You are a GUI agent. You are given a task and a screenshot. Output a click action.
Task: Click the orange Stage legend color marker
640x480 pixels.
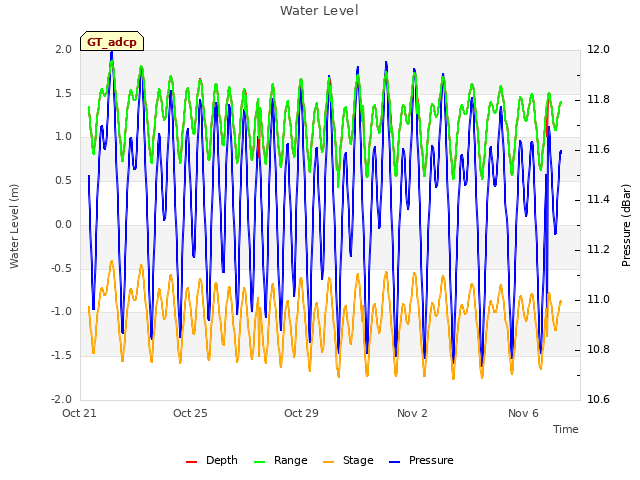pos(328,462)
